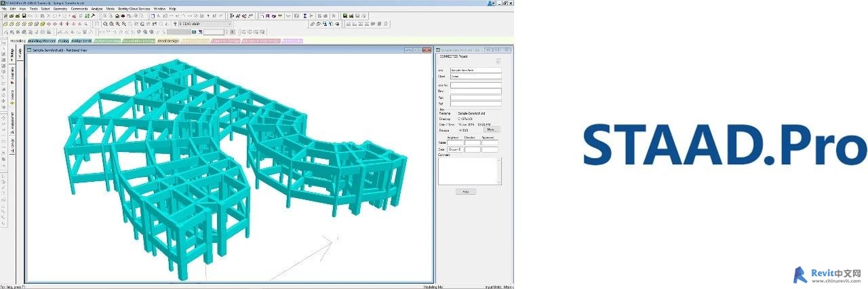
Task: Open the Commands menu
Action: [79, 9]
